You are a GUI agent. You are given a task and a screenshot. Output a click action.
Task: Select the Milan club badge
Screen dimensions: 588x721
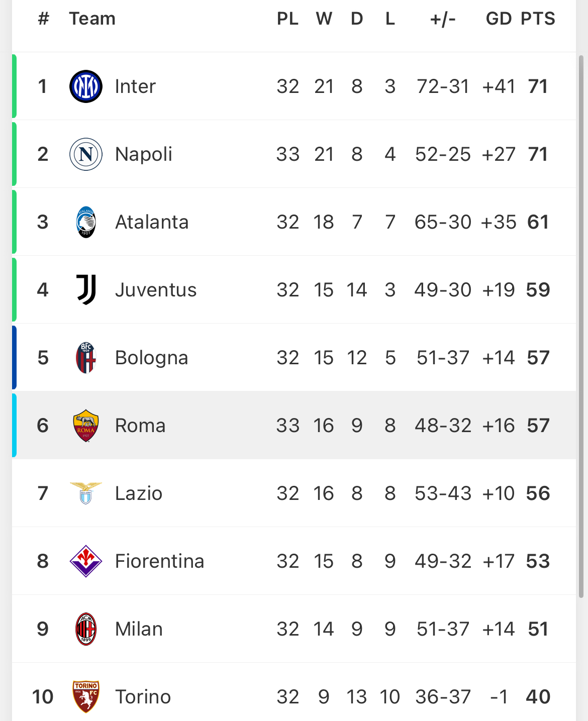click(86, 629)
